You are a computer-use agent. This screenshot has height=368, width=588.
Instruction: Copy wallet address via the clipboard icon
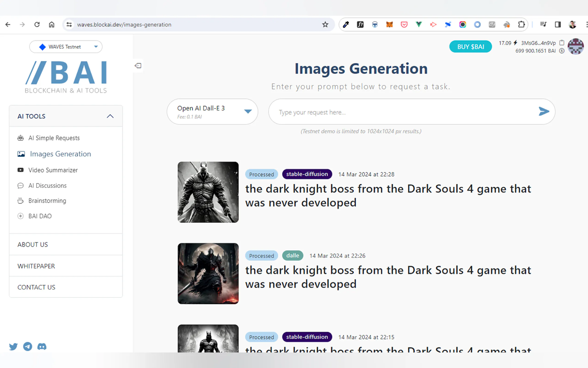click(562, 43)
